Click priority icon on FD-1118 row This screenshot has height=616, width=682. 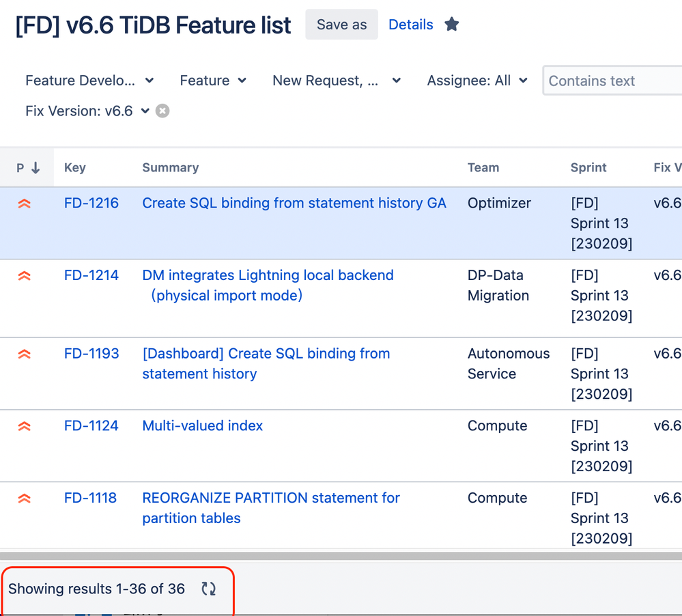pos(25,498)
